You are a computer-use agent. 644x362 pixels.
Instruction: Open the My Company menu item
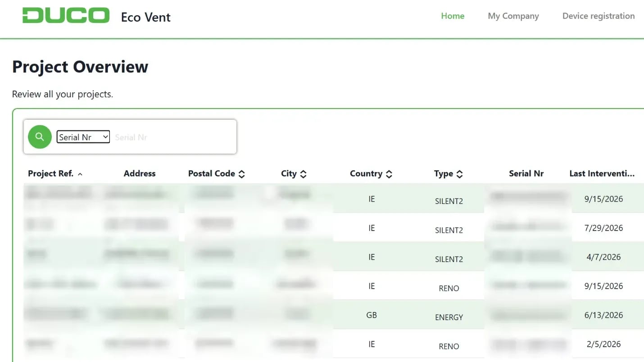tap(513, 16)
